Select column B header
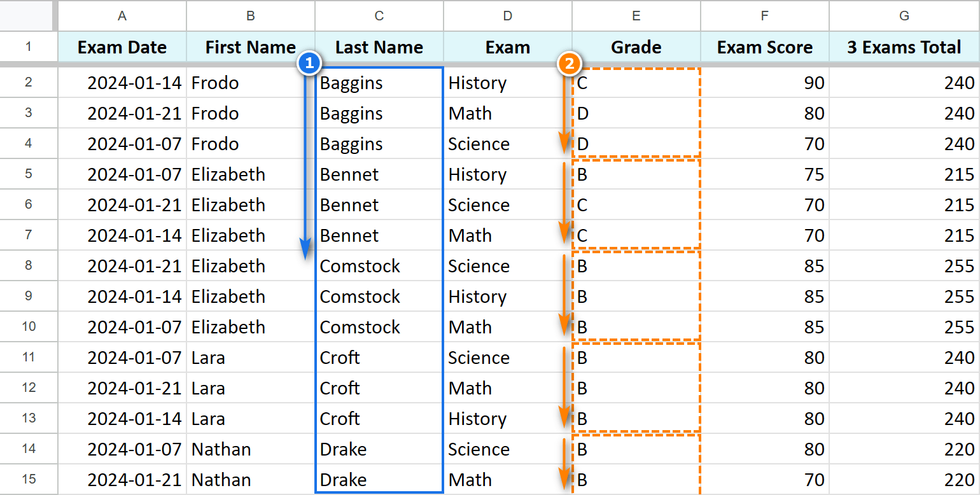Viewport: 980px width, 495px height. tap(251, 15)
